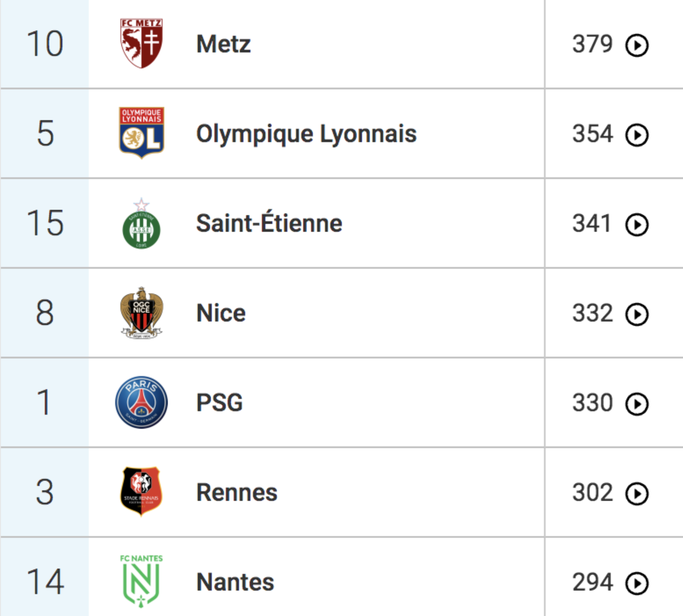
Task: Play video for Metz's 379 stat
Action: coord(637,45)
